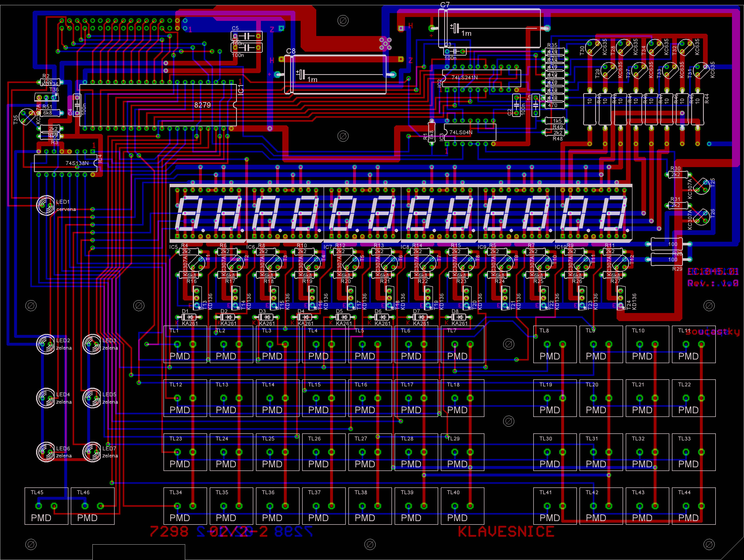Select the C8 1m capacitor
The image size is (744, 560).
[x=335, y=74]
